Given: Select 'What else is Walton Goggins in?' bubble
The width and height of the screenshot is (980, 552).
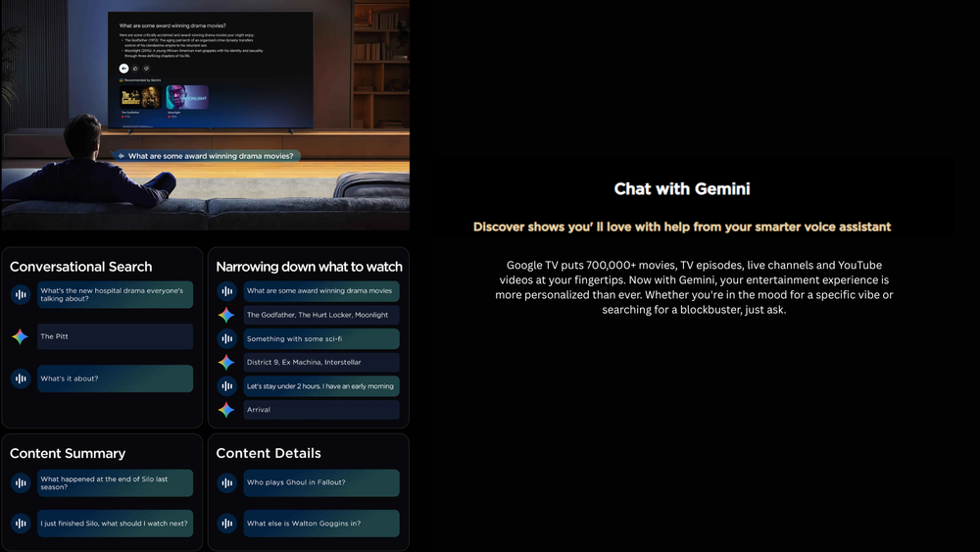Looking at the screenshot, I should pos(321,524).
